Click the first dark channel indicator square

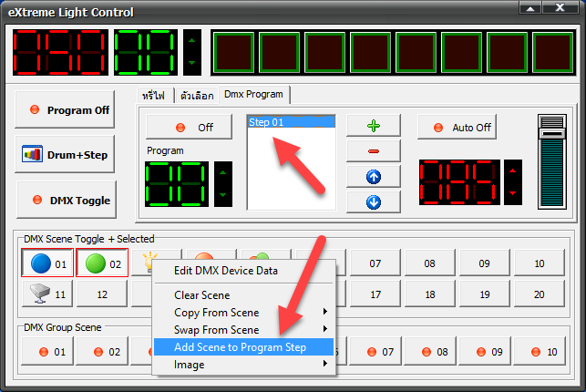[x=234, y=52]
